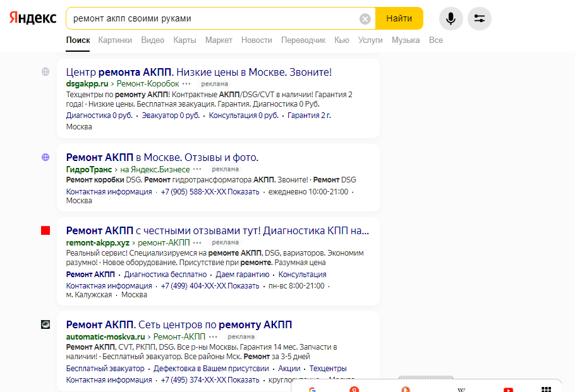Open the three-dots menu beside ГидроТранс
Viewport: 575px width, 392px height.
(197, 169)
